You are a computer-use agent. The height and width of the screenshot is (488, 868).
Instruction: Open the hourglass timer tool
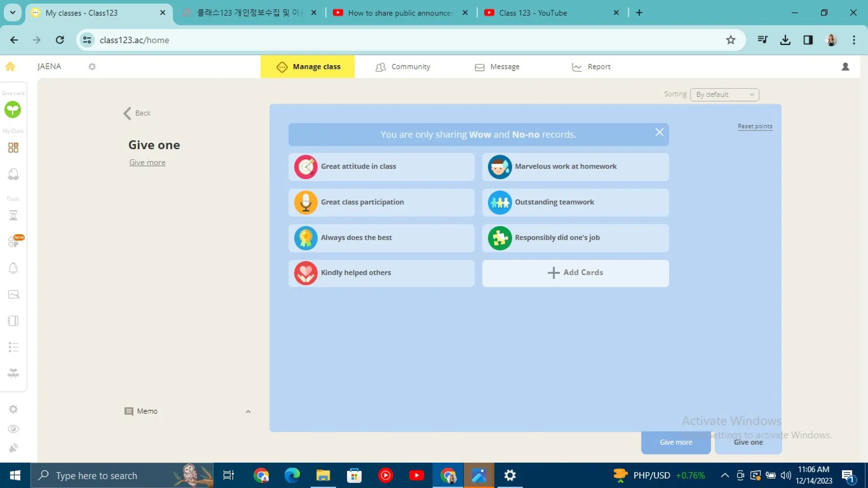[13, 216]
